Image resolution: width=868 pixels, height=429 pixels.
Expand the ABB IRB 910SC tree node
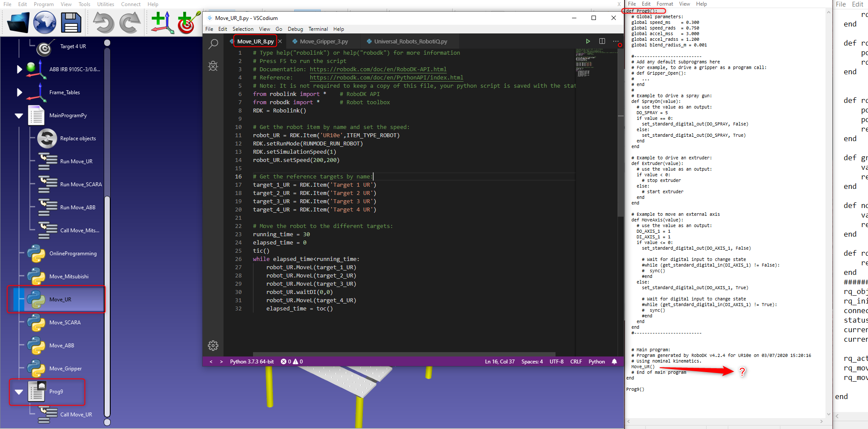19,69
